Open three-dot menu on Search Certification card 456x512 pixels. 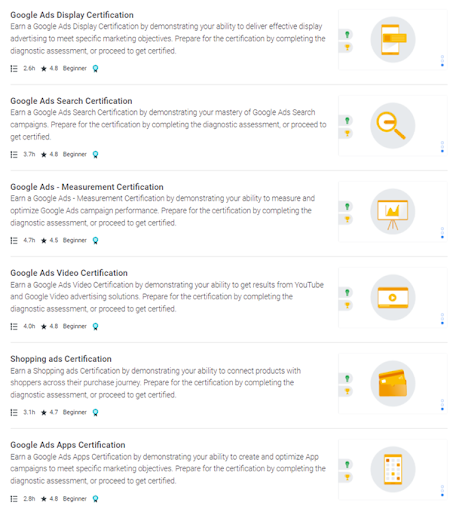coord(442,147)
